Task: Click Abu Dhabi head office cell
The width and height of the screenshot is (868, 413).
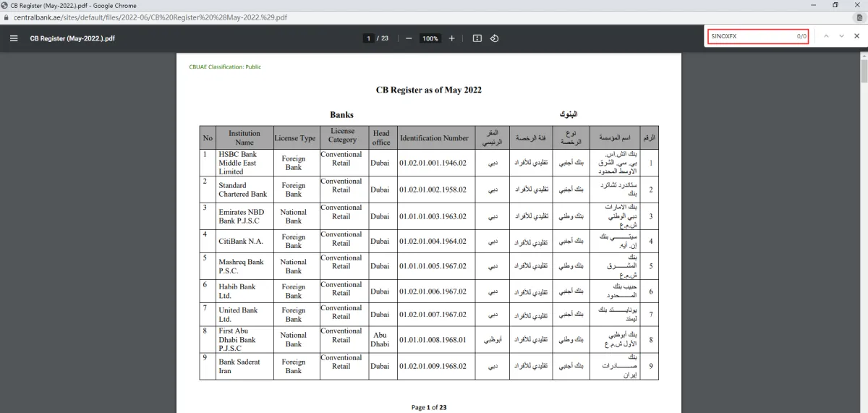Action: coord(382,339)
